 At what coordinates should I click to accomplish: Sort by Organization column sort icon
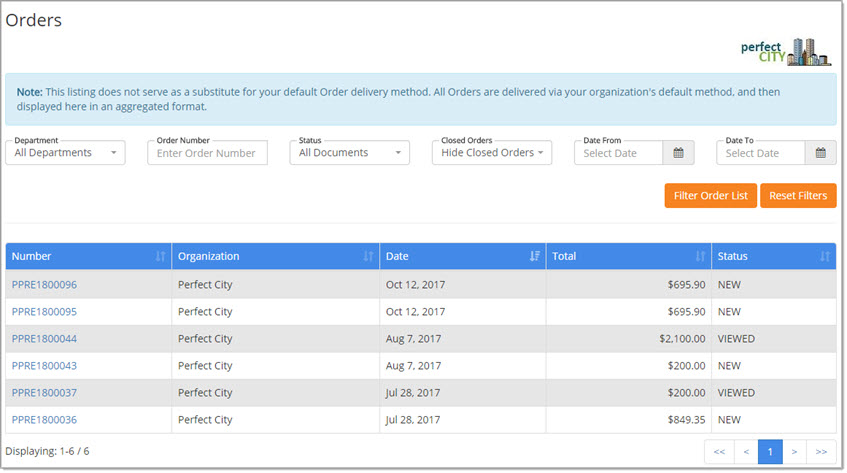(368, 257)
